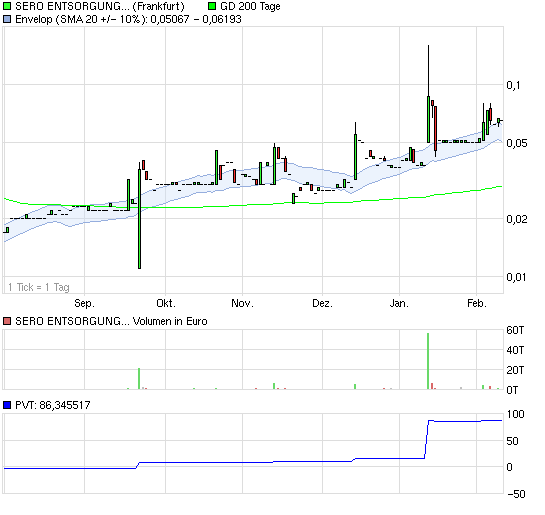Click the blue PVT legend swatch
Screen dimensions: 545x515
point(7,405)
